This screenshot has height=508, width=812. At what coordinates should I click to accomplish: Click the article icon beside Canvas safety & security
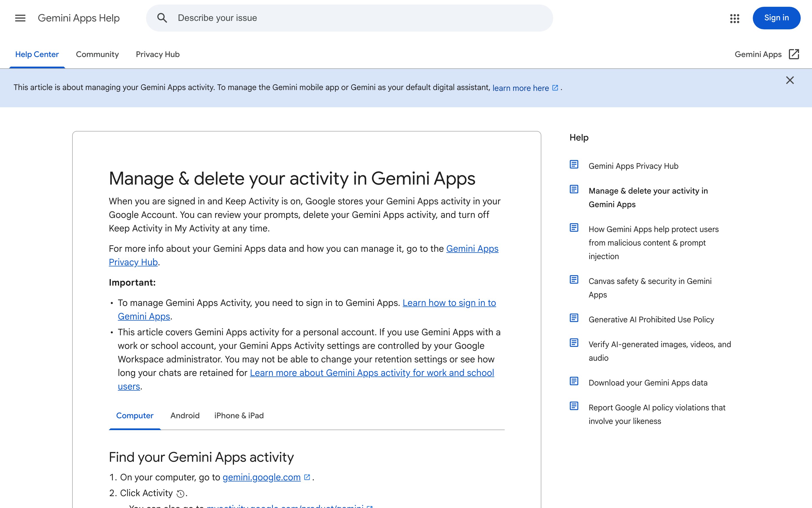574,279
